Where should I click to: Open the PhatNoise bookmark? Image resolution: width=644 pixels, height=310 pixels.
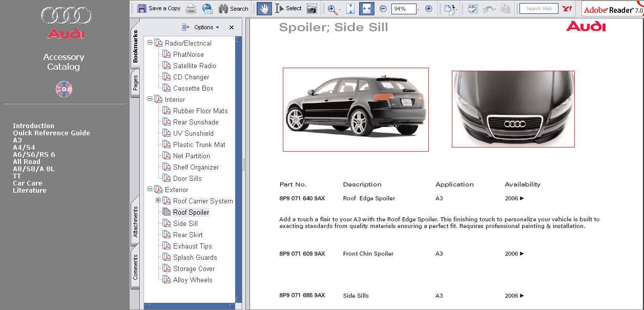pos(188,54)
